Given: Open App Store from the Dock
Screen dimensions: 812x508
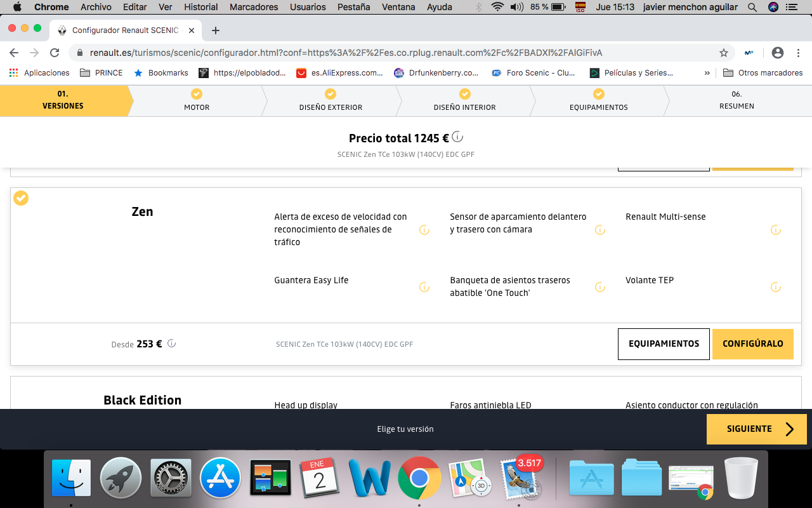Looking at the screenshot, I should [x=220, y=478].
